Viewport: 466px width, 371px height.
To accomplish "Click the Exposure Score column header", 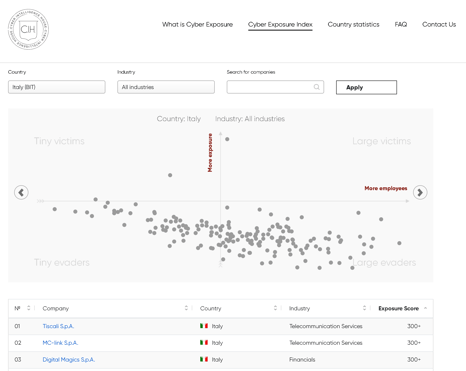I will point(398,308).
